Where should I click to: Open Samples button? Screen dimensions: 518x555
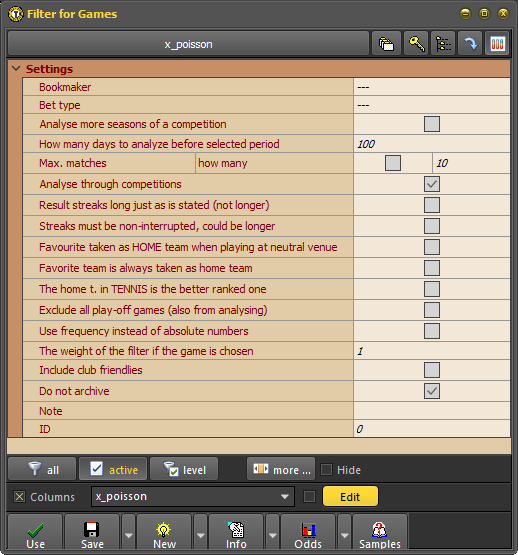pos(380,533)
